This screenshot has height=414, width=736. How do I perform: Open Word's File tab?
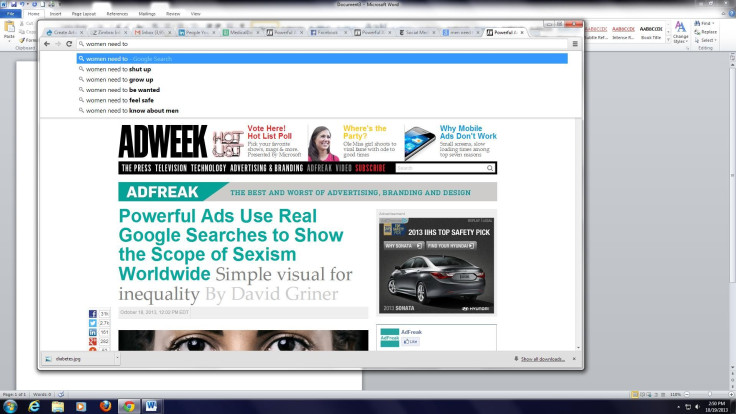pos(10,14)
